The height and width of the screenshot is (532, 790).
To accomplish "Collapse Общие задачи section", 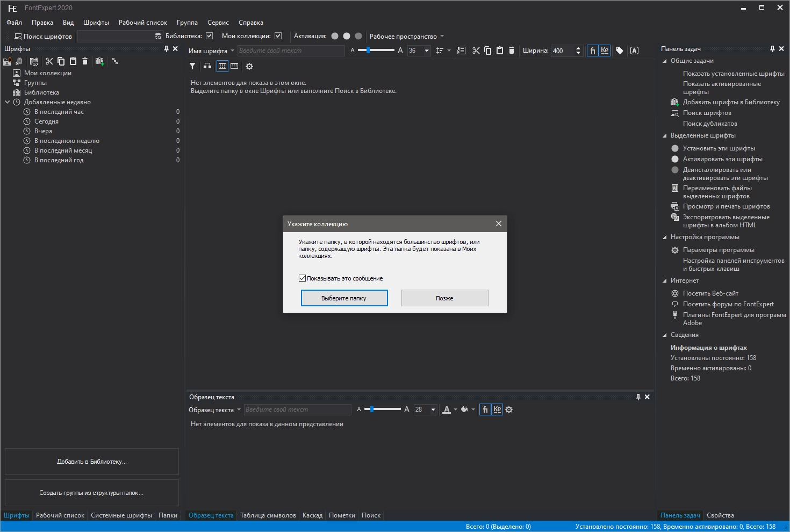I will point(665,61).
